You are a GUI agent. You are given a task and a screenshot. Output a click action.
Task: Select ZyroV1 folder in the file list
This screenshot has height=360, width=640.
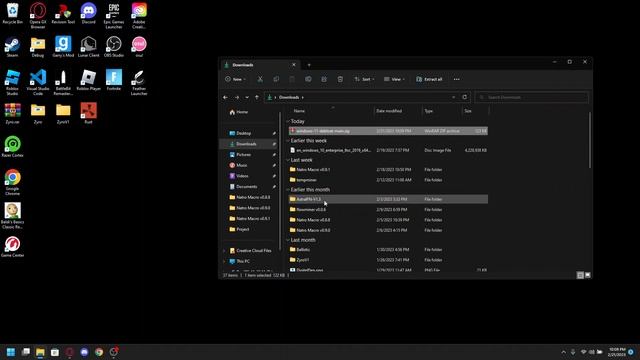coord(388,260)
